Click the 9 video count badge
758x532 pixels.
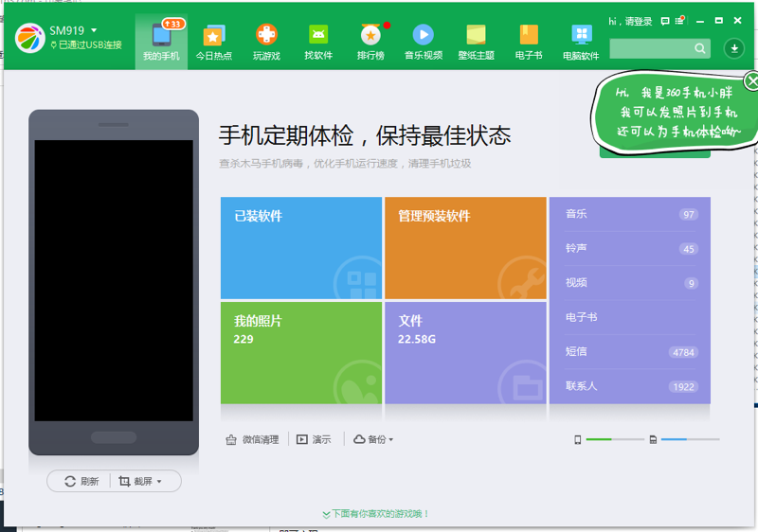pyautogui.click(x=692, y=283)
